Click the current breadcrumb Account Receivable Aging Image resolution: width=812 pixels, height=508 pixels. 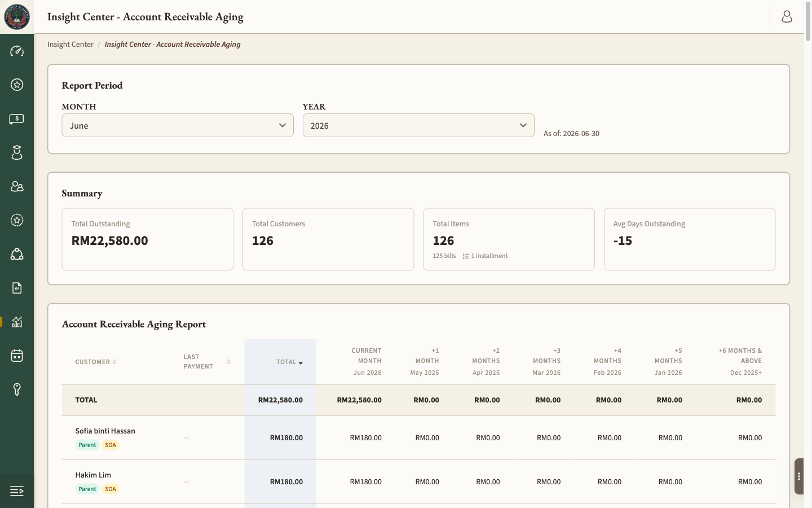tap(173, 44)
